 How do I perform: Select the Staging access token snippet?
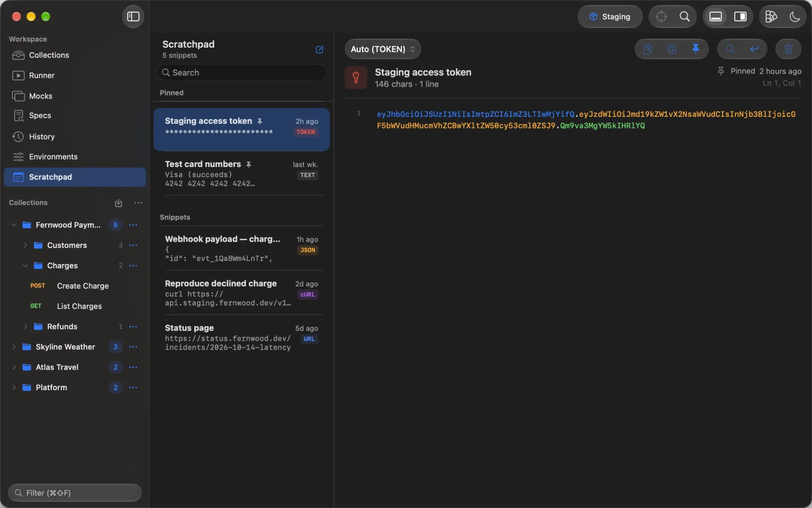[x=242, y=129]
